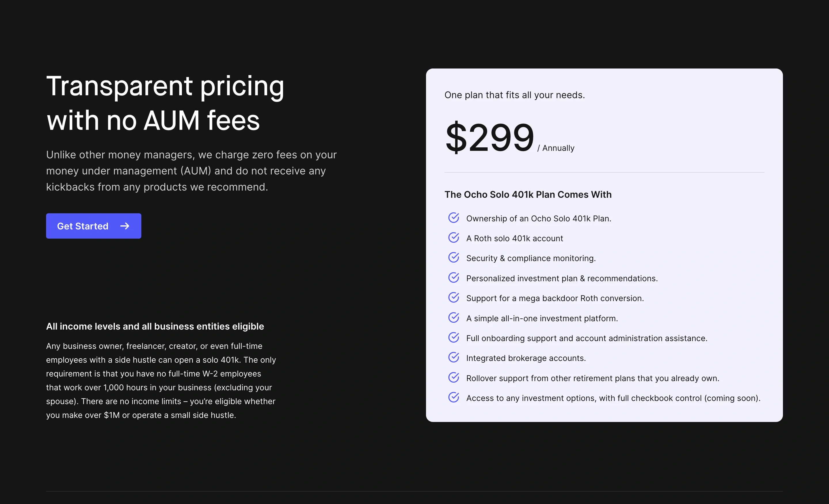The width and height of the screenshot is (829, 504).
Task: Click the Ocho Solo 401k Plan Comes With heading
Action: click(x=528, y=195)
